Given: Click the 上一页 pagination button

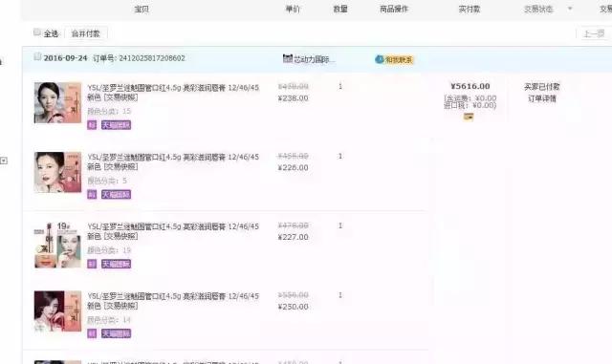Looking at the screenshot, I should 594,34.
